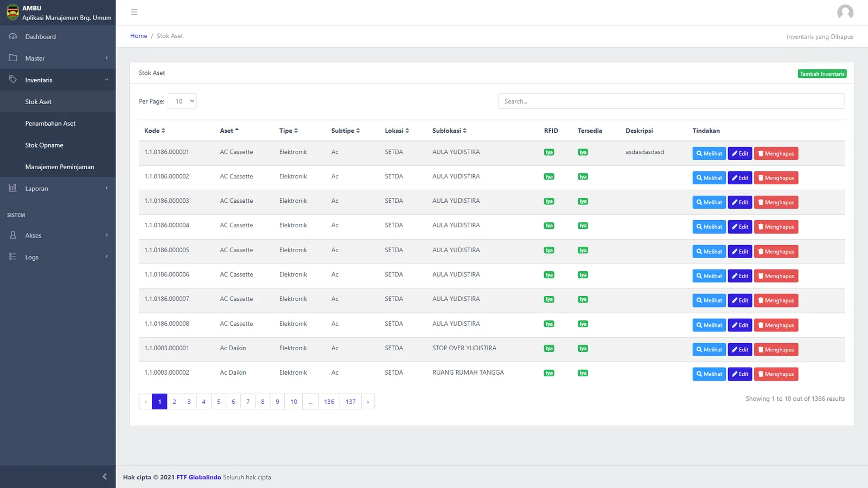Go to pagination page 10
The height and width of the screenshot is (488, 868).
294,402
